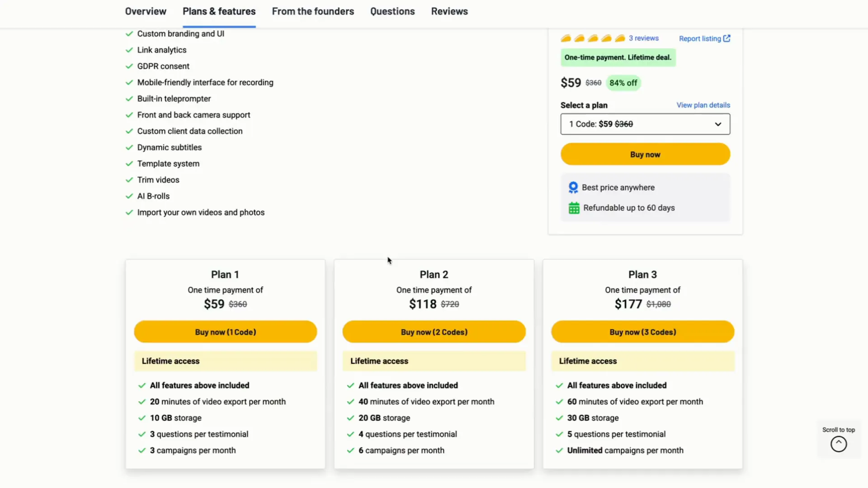The height and width of the screenshot is (488, 868).
Task: Click the Plan 2 heading
Action: click(434, 275)
